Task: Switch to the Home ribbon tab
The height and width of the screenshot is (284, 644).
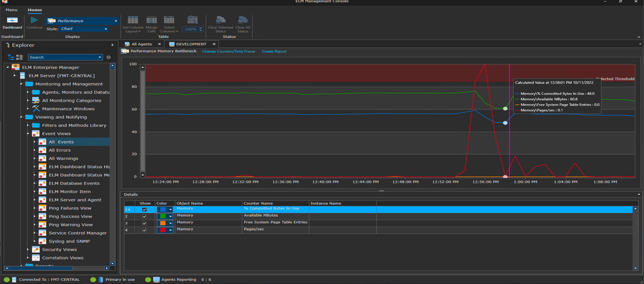Action: [35, 10]
